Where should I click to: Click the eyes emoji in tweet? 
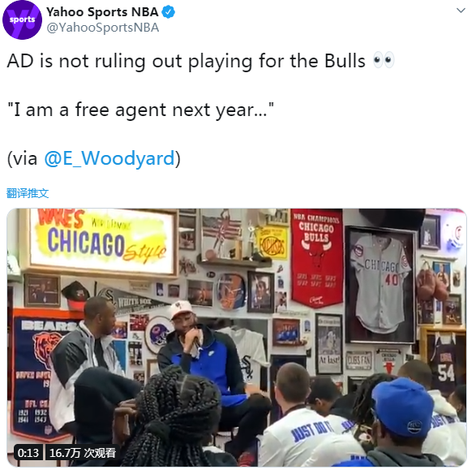(x=384, y=60)
